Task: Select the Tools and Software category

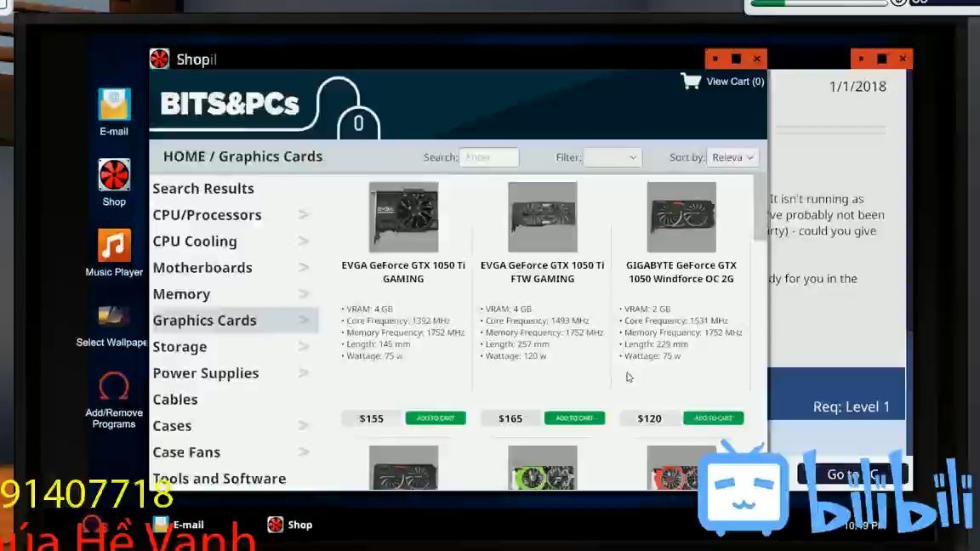Action: [x=219, y=479]
